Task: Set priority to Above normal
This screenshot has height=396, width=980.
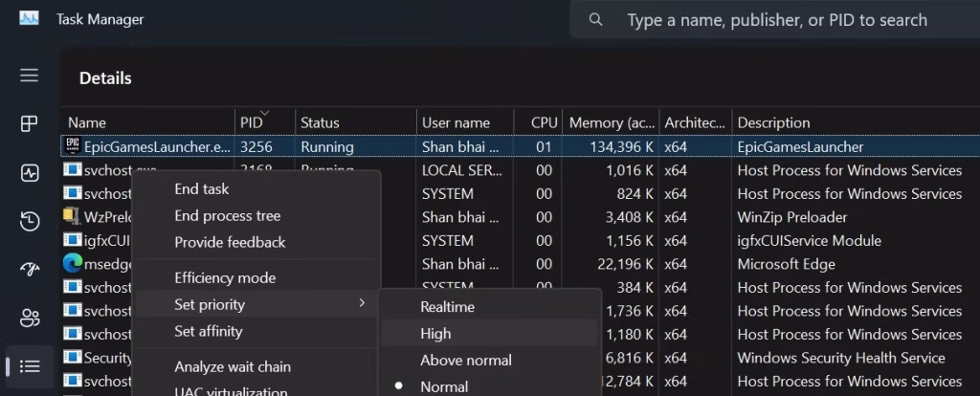Action: tap(466, 361)
